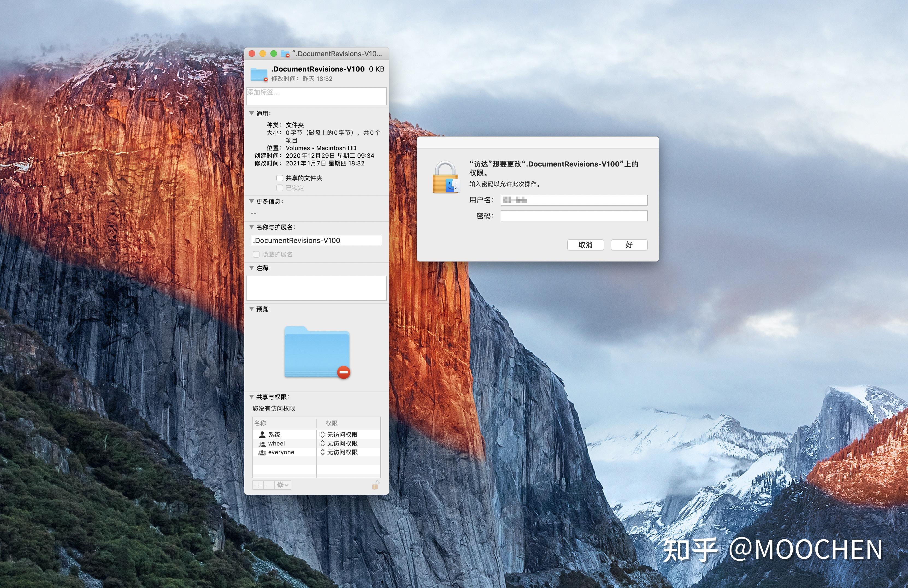Toggle the 共享的文件夹 checkbox

coord(280,178)
